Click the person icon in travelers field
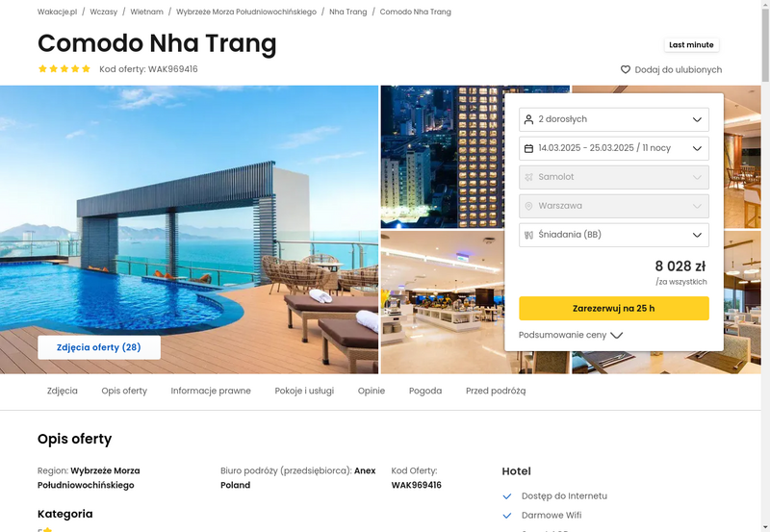This screenshot has width=770, height=532. [528, 119]
